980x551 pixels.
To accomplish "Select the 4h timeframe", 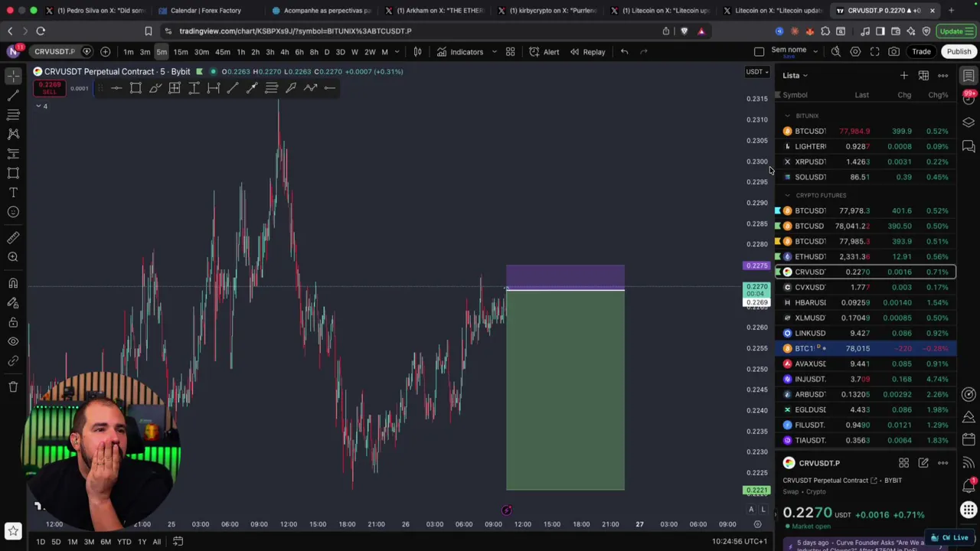I will tap(285, 51).
